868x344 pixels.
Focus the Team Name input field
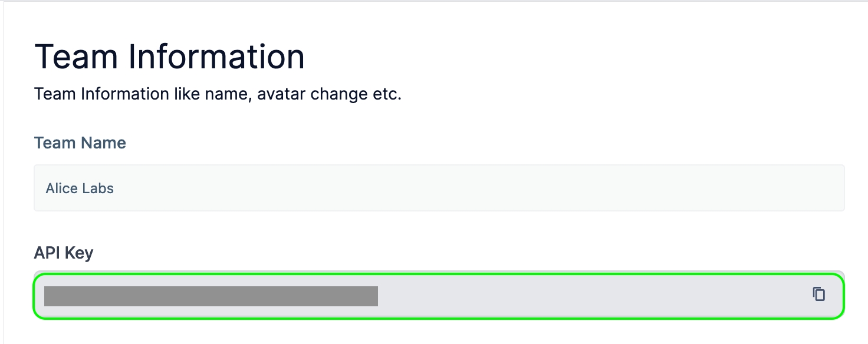[x=439, y=188]
